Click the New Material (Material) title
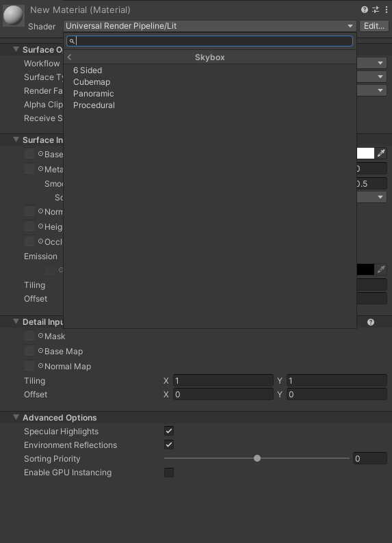 pos(80,10)
